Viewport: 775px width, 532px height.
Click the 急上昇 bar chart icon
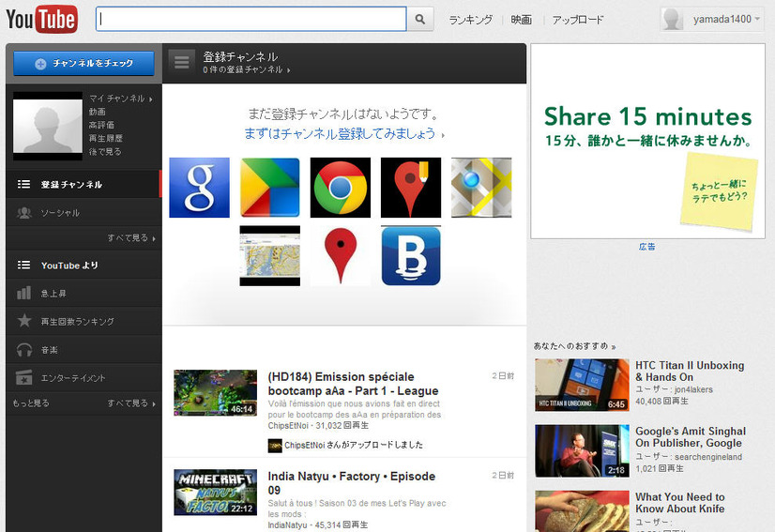pyautogui.click(x=23, y=293)
